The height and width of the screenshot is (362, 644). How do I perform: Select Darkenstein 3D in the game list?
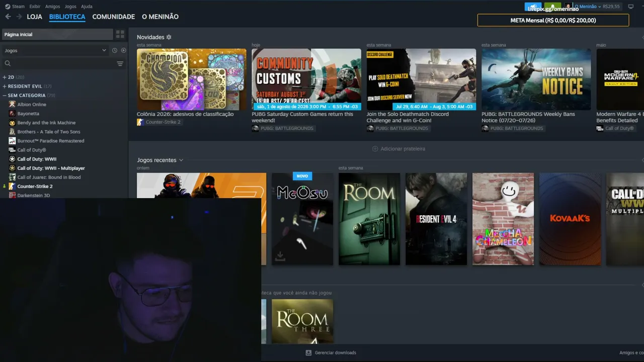34,195
